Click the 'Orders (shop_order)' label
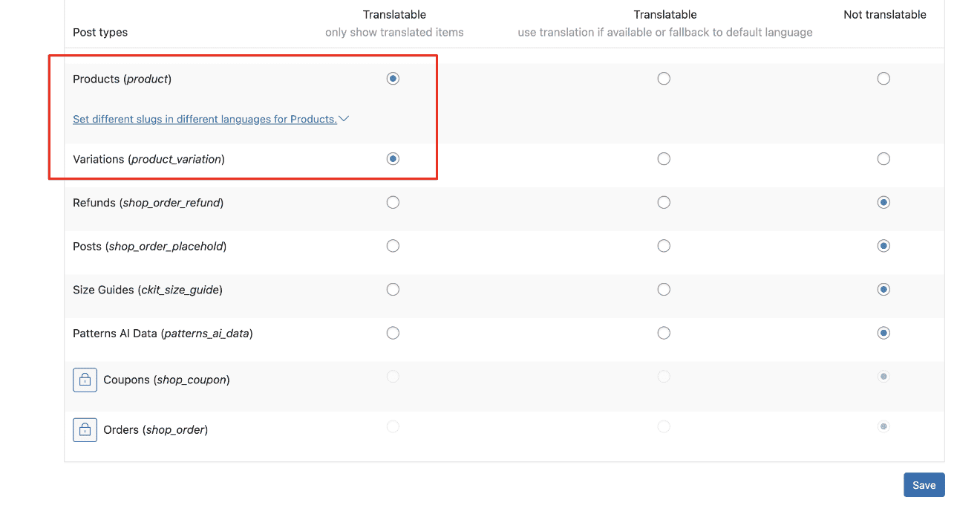This screenshot has width=980, height=523. point(155,429)
